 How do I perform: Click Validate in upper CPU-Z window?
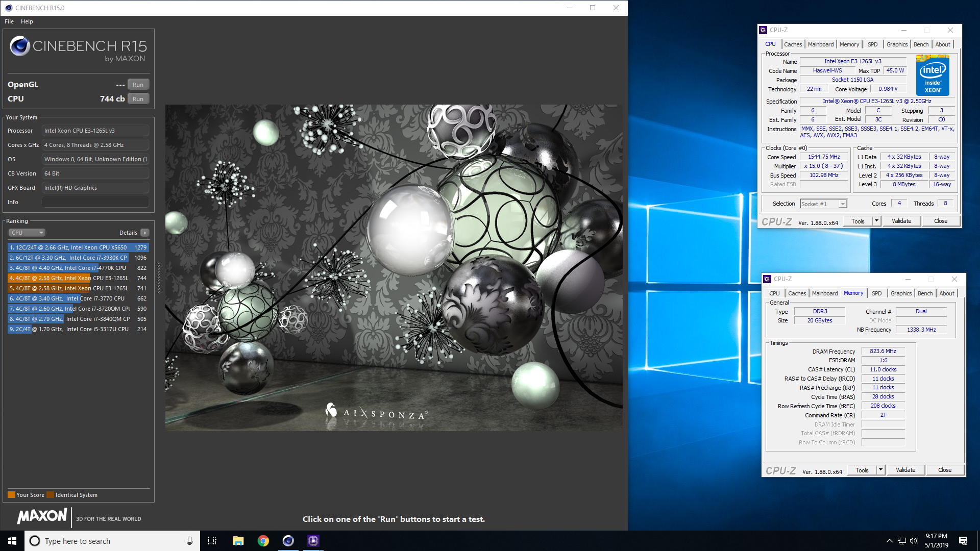tap(901, 221)
